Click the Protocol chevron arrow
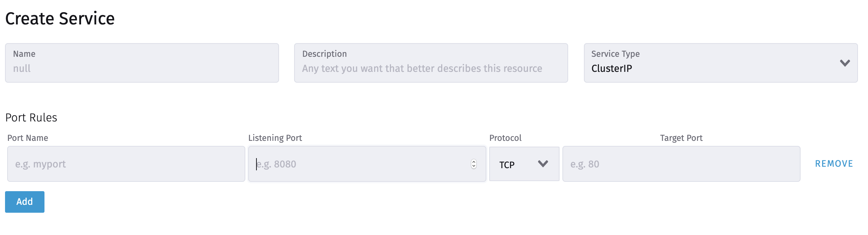The width and height of the screenshot is (868, 235). tap(543, 164)
